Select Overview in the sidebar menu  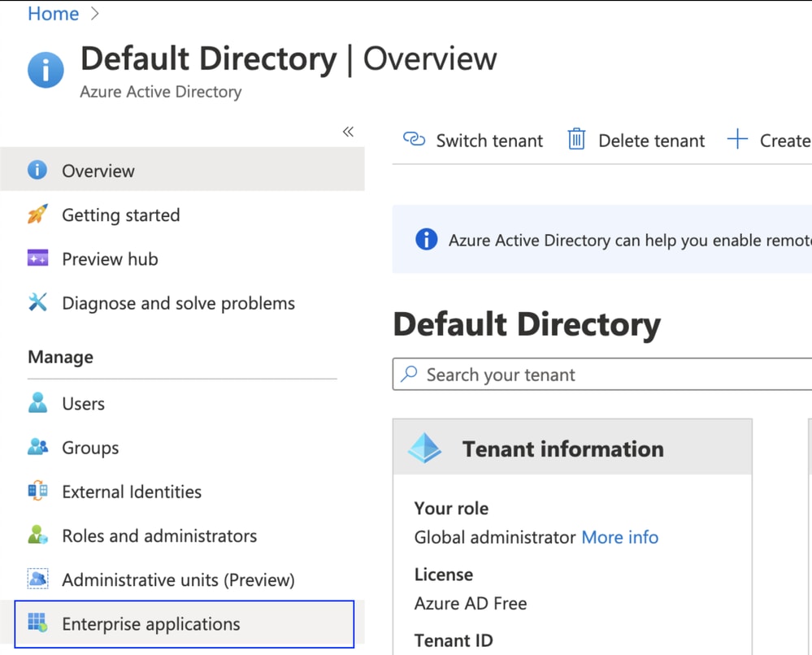(x=182, y=170)
